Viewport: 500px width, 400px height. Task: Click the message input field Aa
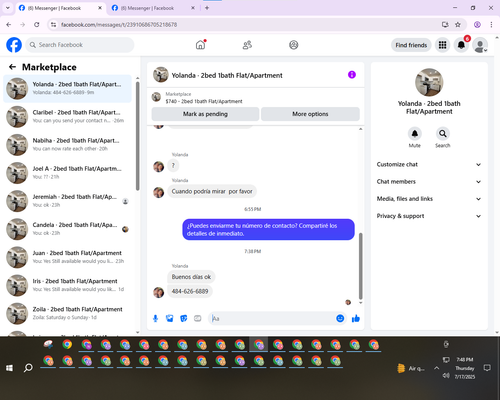tap(272, 319)
